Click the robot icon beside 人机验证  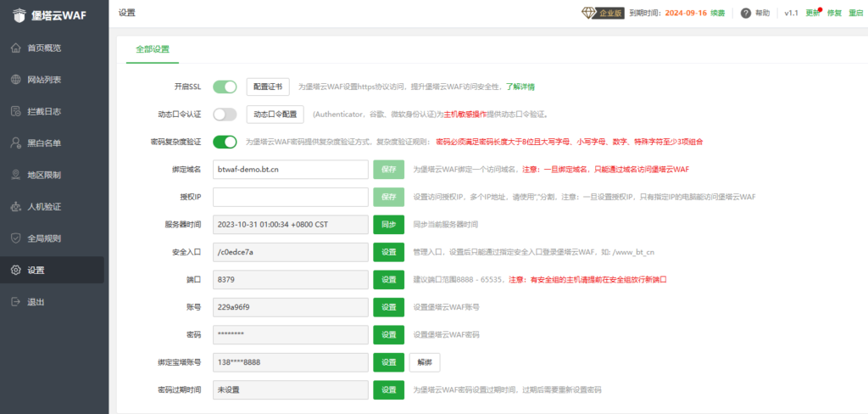click(16, 207)
